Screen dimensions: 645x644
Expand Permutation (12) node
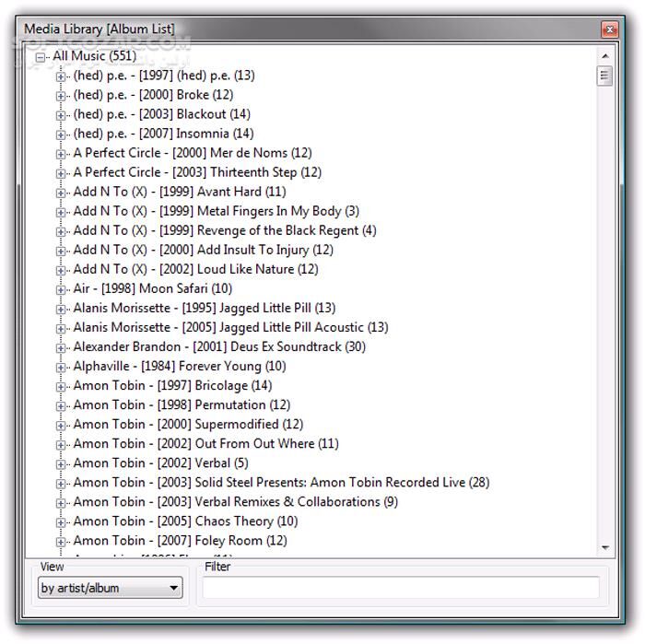(x=61, y=406)
